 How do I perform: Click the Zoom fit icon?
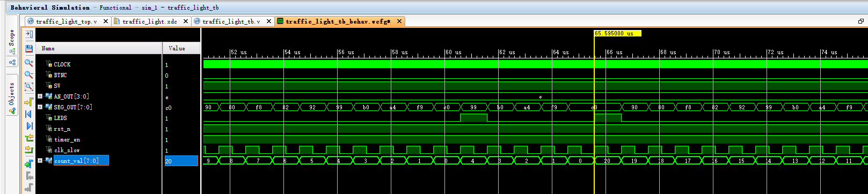(29, 86)
